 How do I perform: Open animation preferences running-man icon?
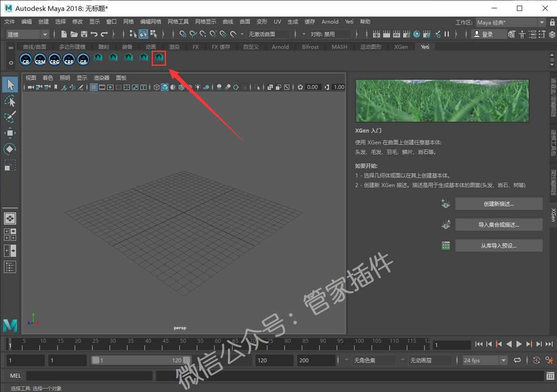coord(549,360)
